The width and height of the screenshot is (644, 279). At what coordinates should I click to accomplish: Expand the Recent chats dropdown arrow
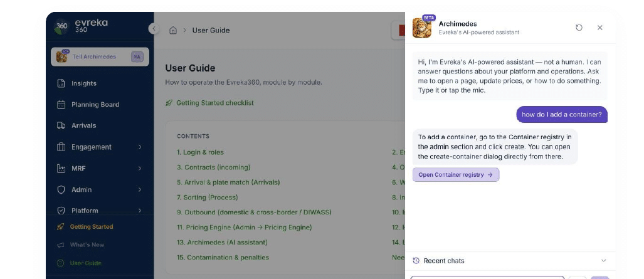point(603,261)
